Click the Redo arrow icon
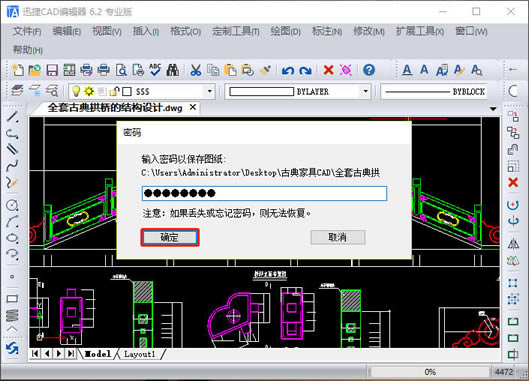Screen dimensions: 529x381 [x=305, y=71]
